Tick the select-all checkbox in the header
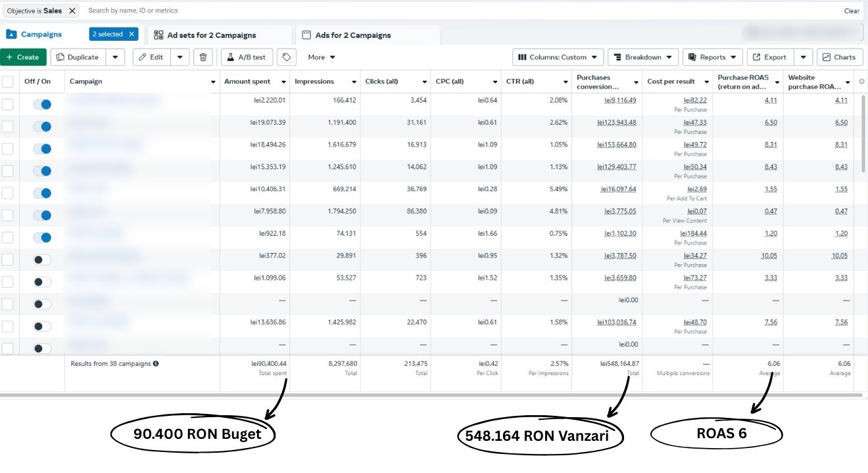 tap(7, 81)
